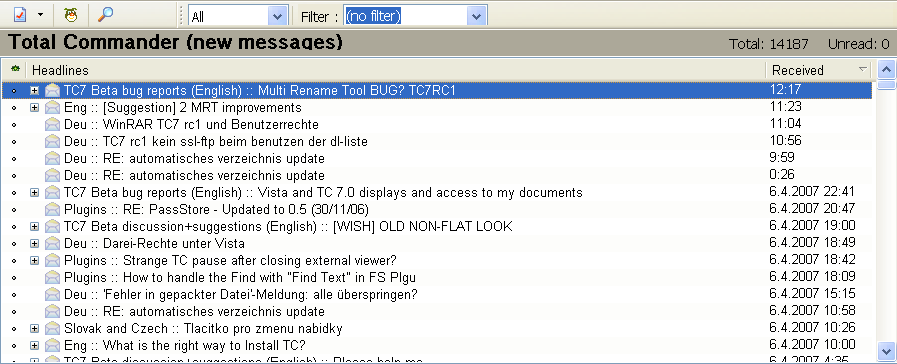The image size is (897, 364).
Task: Toggle flag dot on 'WinRAR TC7 rc1' row
Action: tap(14, 125)
